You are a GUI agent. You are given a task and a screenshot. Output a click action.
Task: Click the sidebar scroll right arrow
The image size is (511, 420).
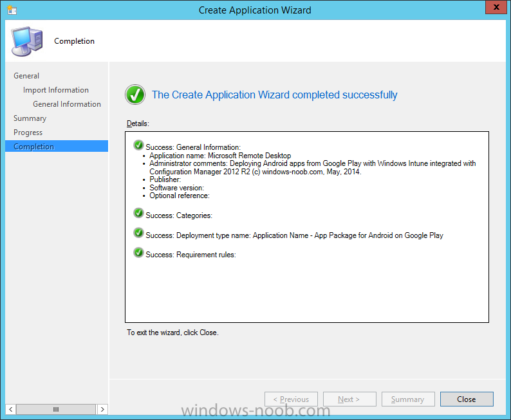[x=102, y=409]
